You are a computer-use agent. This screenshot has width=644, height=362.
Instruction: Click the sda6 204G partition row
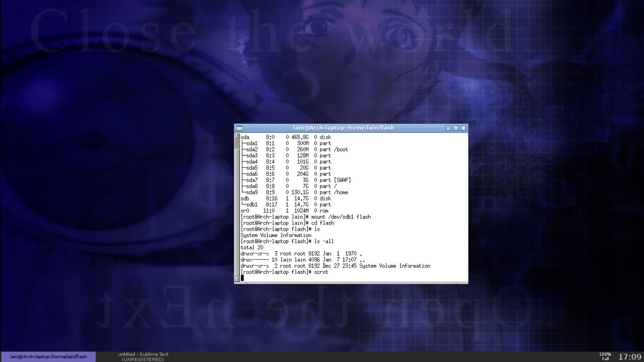point(286,174)
